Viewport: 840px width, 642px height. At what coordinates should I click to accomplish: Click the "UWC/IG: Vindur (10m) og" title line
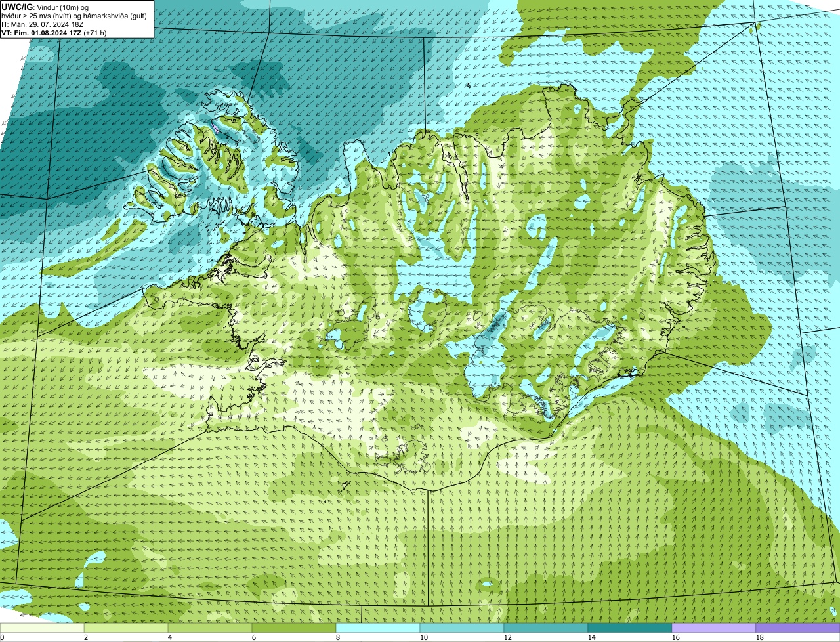tap(45, 7)
